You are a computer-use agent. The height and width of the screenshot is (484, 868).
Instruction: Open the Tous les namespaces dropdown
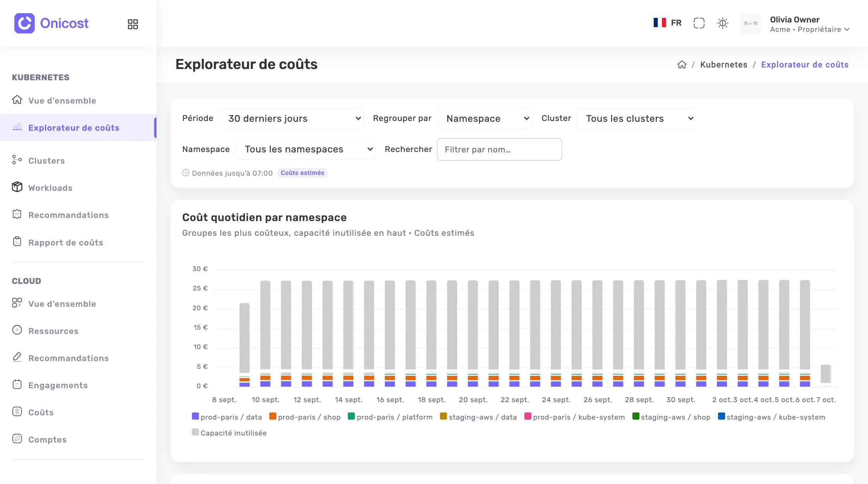click(x=305, y=149)
